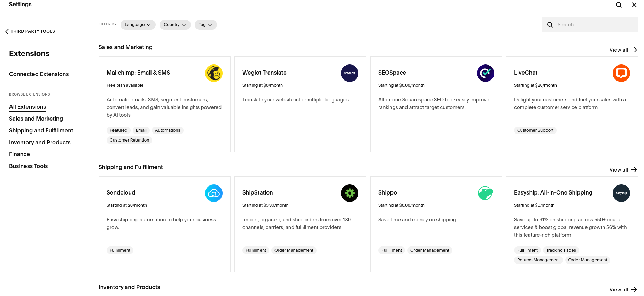Open the Weglot Translate title
644x296 pixels.
coord(264,73)
